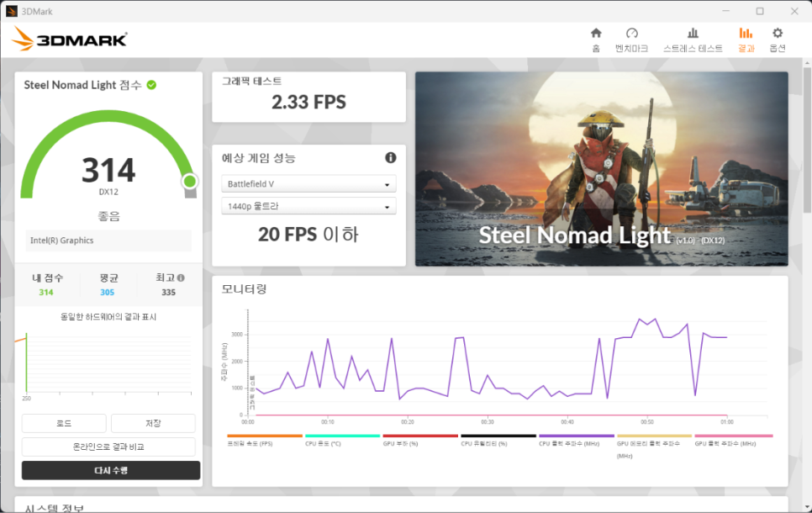Click the 3DMark app icon in title bar
The image size is (812, 513).
(x=12, y=11)
